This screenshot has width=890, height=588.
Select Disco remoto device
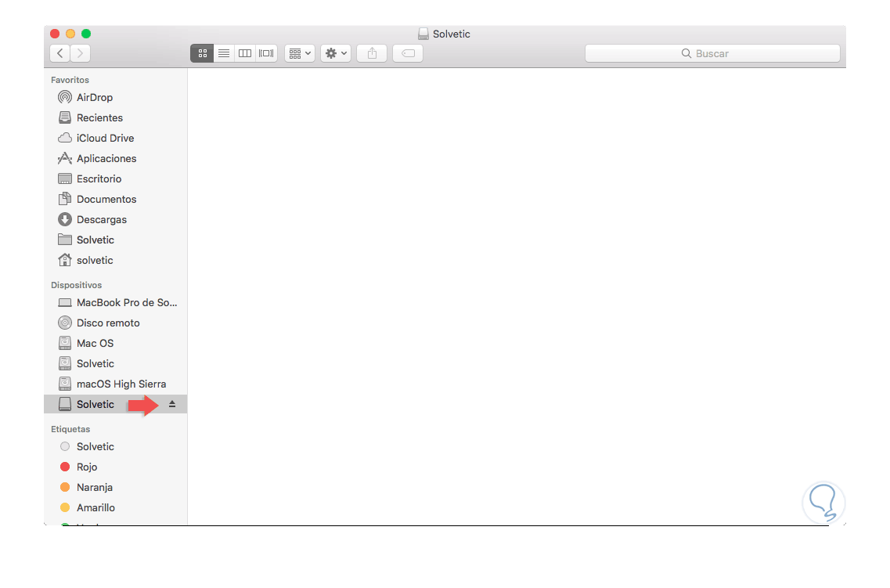click(x=115, y=323)
